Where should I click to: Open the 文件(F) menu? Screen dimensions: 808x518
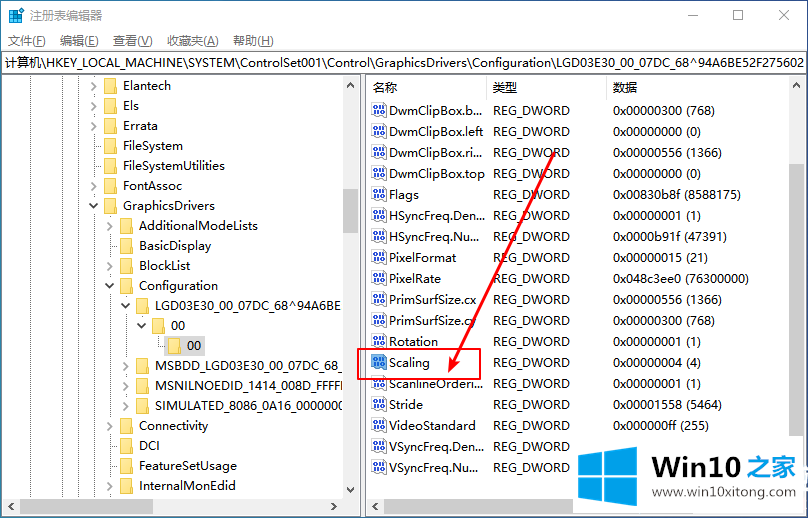coord(27,40)
